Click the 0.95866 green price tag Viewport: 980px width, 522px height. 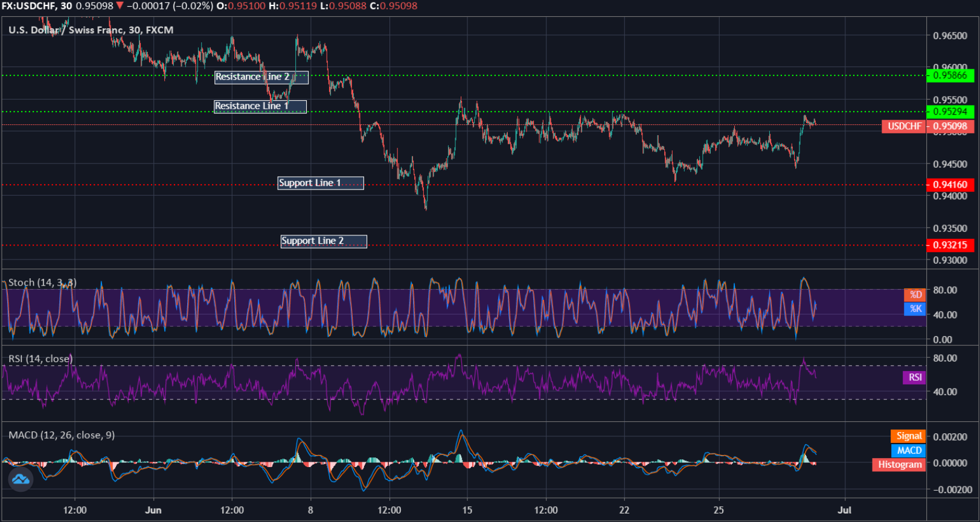(x=950, y=75)
